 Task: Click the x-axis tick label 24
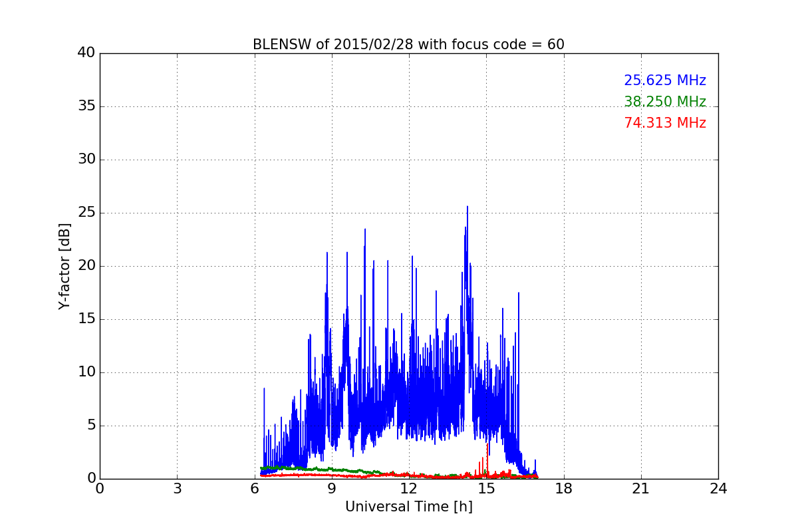(x=718, y=489)
